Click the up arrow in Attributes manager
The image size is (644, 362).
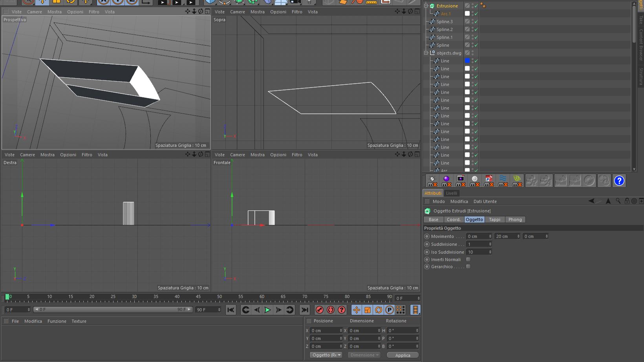point(608,201)
